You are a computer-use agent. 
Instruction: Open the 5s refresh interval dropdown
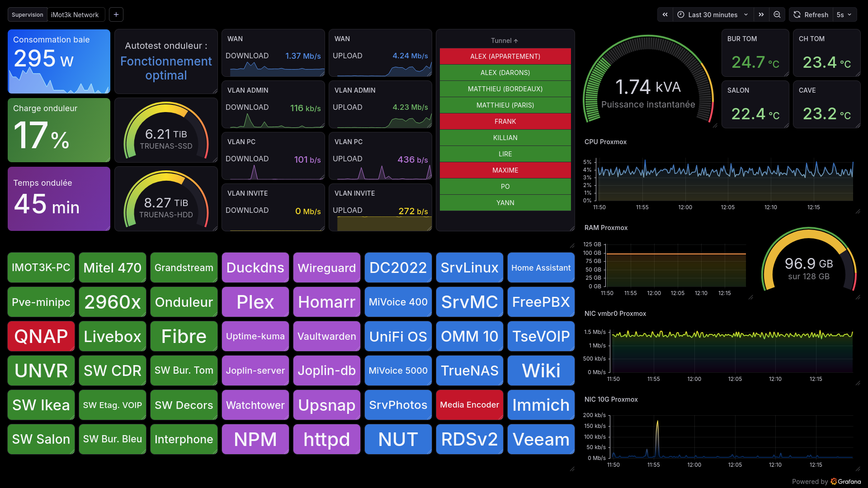844,14
